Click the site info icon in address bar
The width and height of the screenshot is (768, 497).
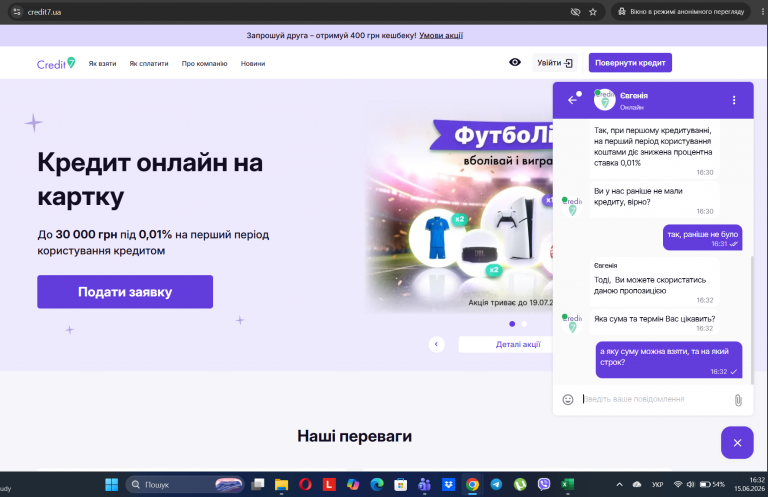click(x=17, y=12)
